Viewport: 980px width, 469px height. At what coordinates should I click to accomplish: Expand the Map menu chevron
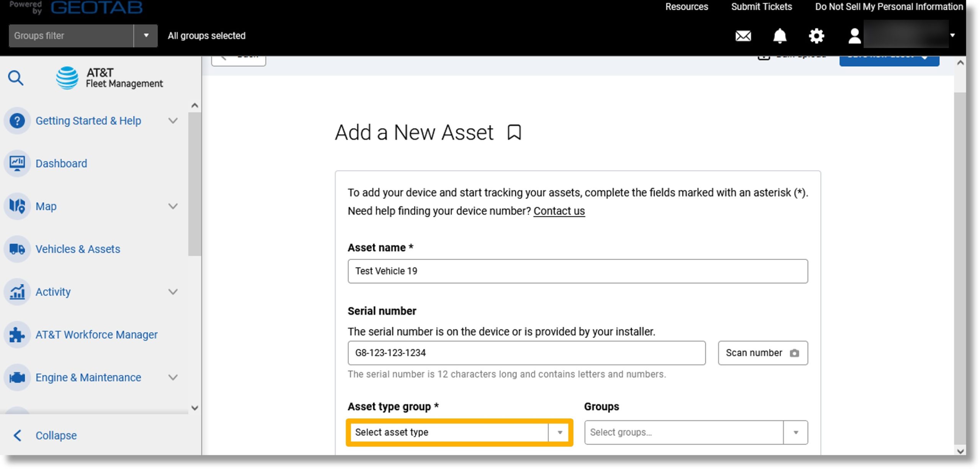click(173, 206)
